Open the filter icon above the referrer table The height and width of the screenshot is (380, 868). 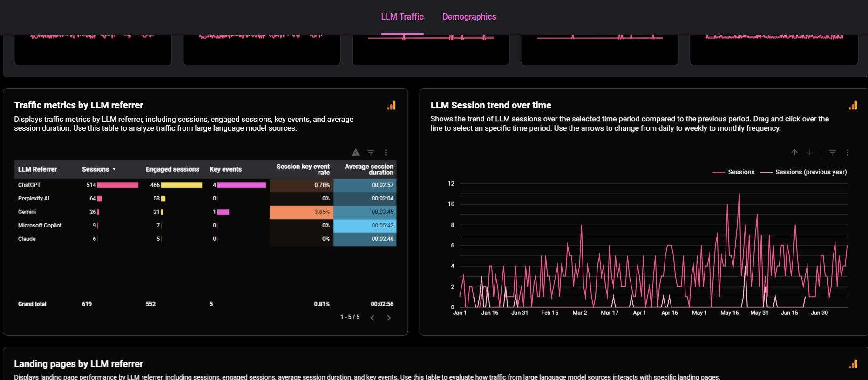point(371,153)
